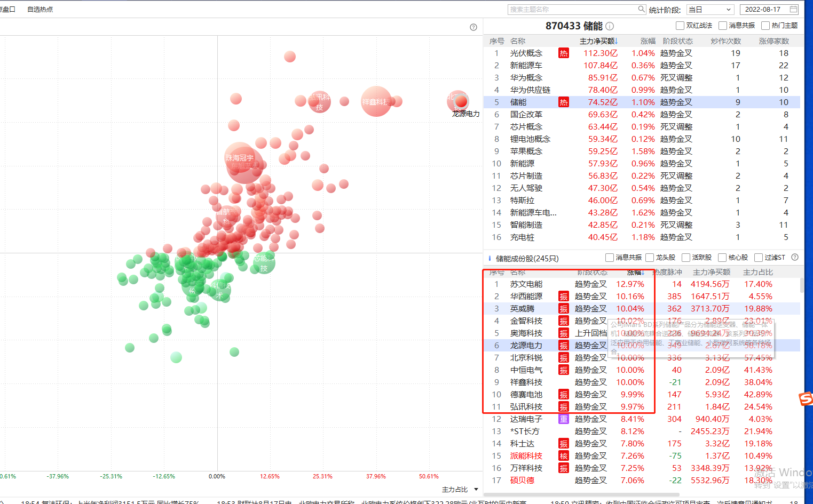
Task: Click the 热 badge on the 光伏概念 row
Action: pos(563,53)
